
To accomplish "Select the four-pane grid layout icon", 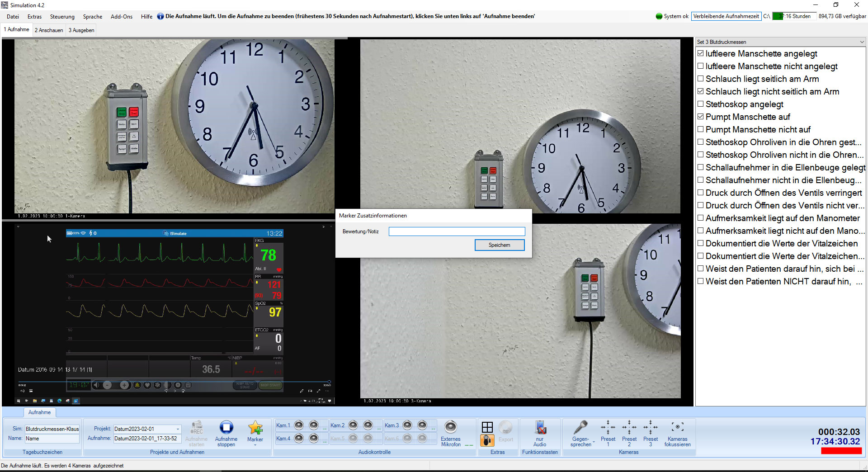I will point(487,427).
